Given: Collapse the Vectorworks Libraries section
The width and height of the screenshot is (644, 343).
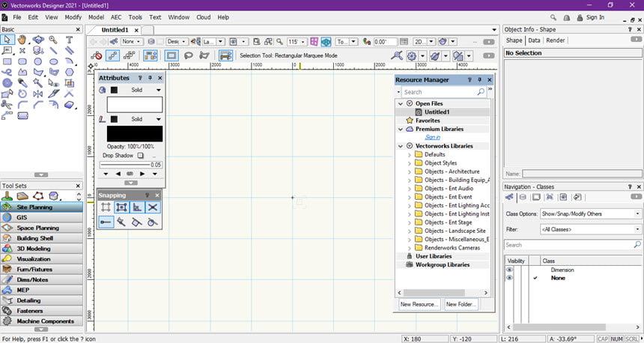Looking at the screenshot, I should [x=401, y=146].
